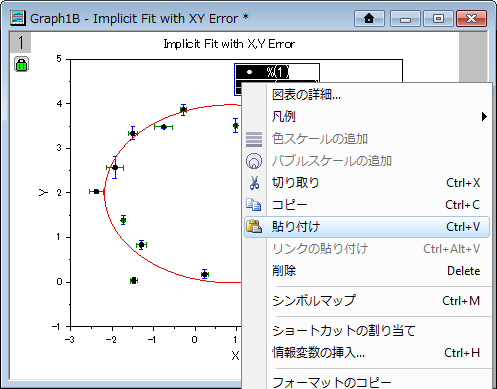Minimize the Graph1B window

[x=405, y=18]
